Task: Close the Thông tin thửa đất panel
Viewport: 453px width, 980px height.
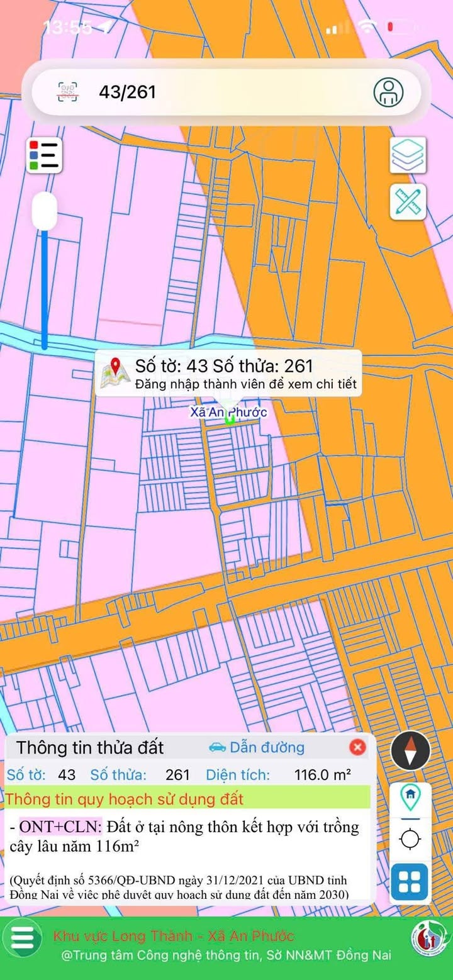Action: pyautogui.click(x=357, y=747)
